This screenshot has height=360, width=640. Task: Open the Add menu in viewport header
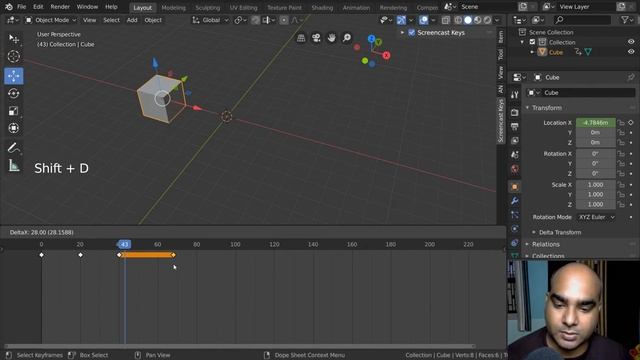click(x=132, y=20)
